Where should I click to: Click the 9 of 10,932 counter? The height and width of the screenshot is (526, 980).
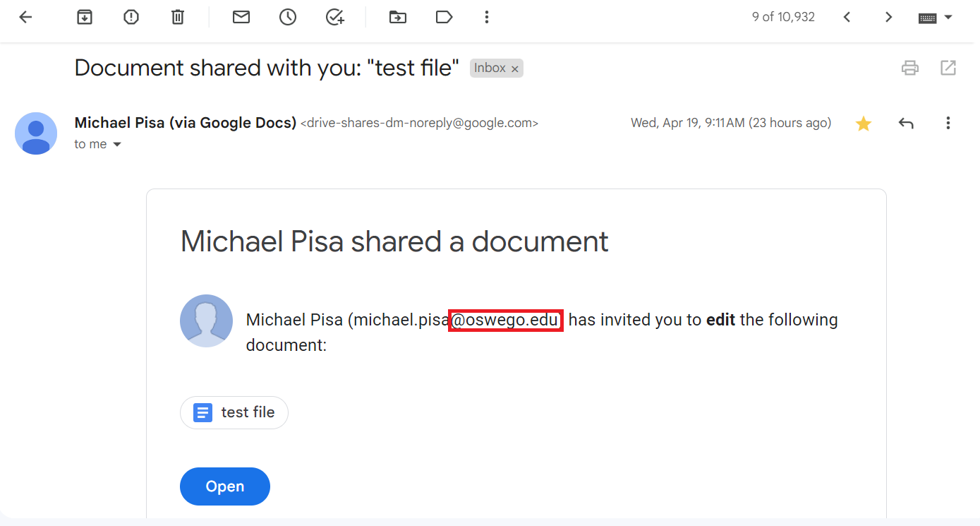point(783,17)
